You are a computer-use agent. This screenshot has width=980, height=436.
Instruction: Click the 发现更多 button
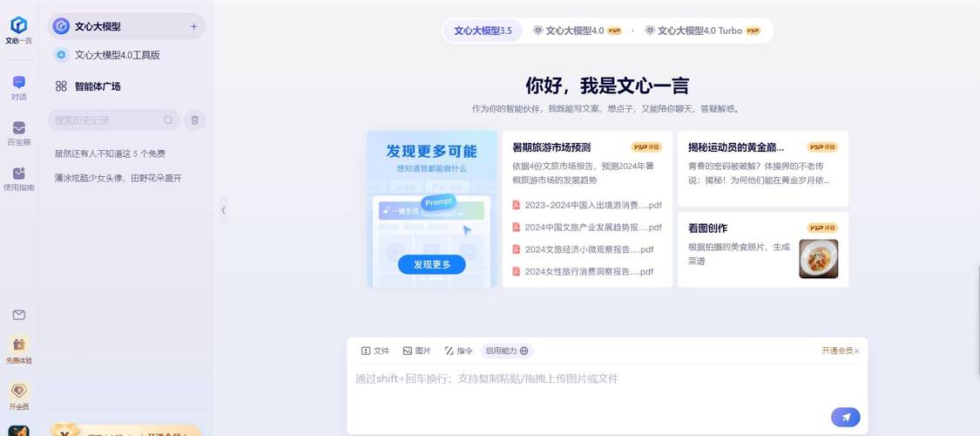click(431, 264)
